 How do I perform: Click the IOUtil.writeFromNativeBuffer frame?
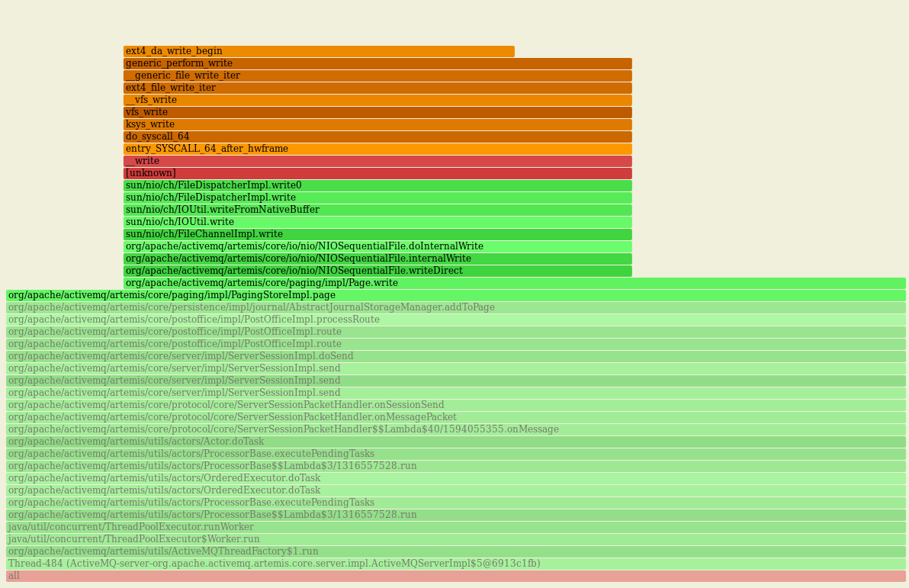pyautogui.click(x=377, y=210)
